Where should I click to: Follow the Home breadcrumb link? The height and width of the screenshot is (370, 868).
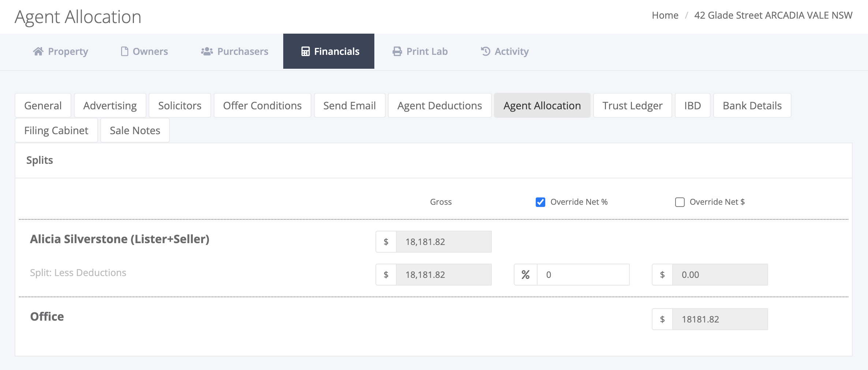pyautogui.click(x=665, y=15)
